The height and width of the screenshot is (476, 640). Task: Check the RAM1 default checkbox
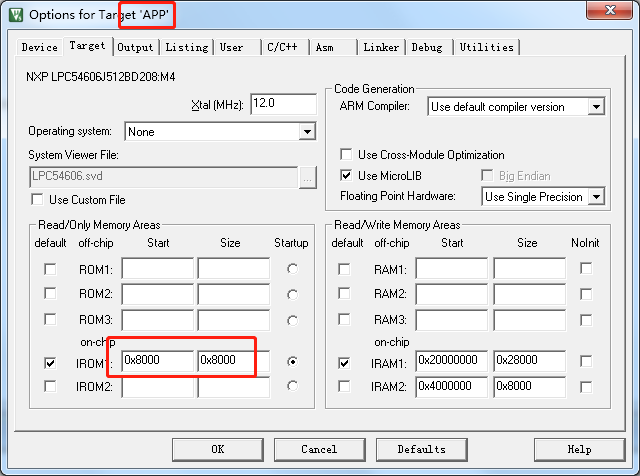click(x=344, y=269)
